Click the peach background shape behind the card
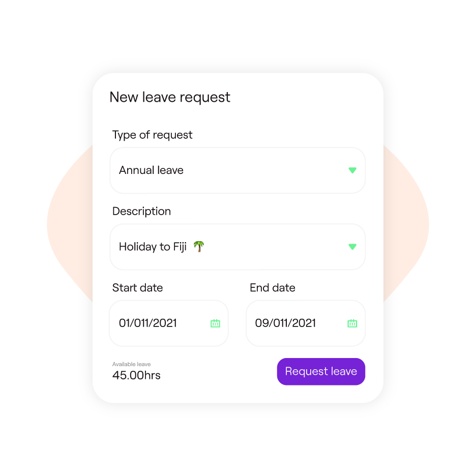476x476 pixels. pyautogui.click(x=69, y=225)
